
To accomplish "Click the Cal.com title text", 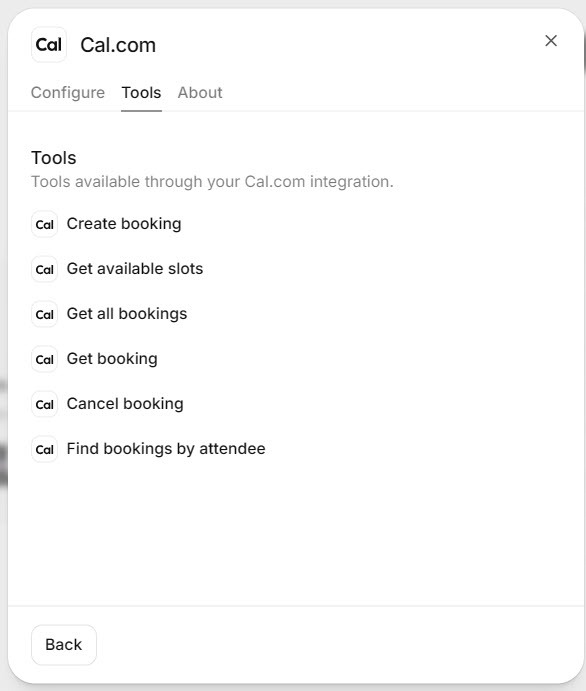I will [118, 45].
